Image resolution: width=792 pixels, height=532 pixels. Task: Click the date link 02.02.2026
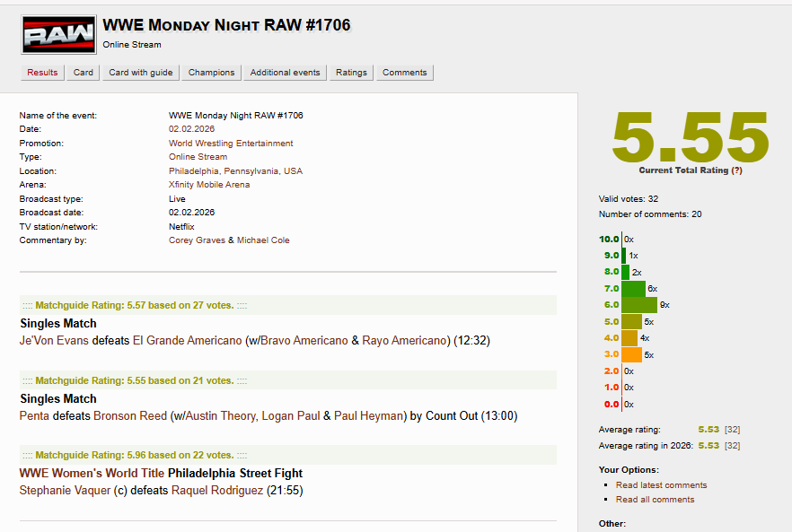click(191, 128)
